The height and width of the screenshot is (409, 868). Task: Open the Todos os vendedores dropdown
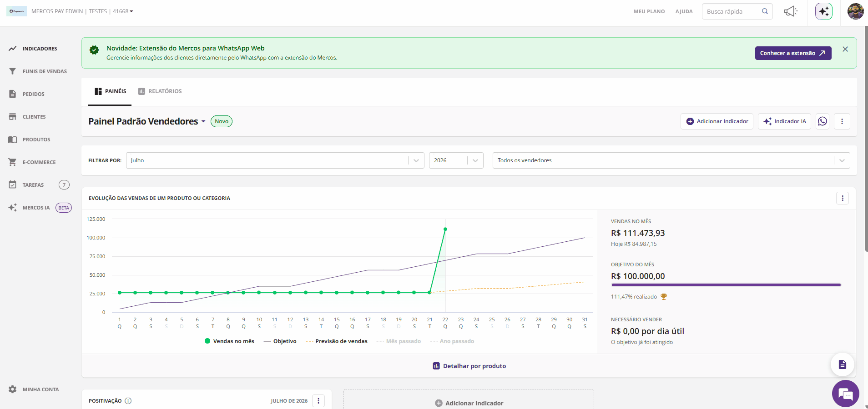point(671,160)
